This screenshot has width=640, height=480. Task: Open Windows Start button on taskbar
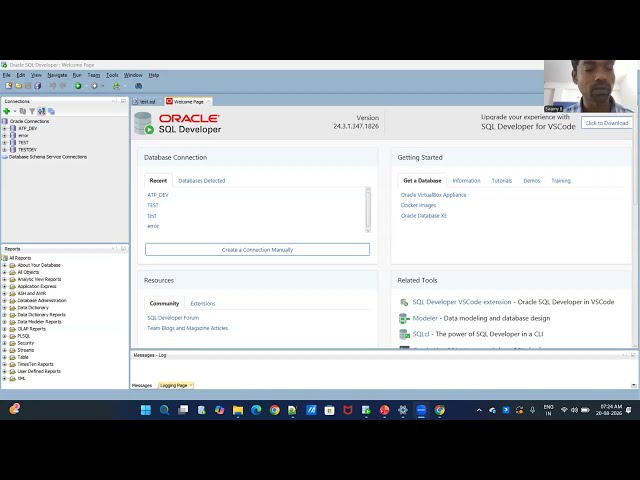tap(146, 410)
